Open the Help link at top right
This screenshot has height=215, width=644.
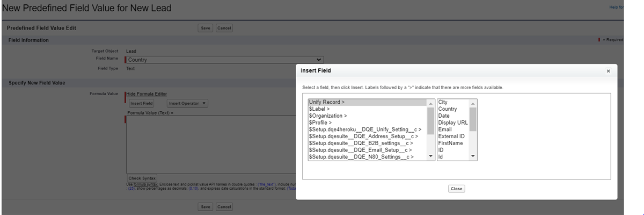616,7
